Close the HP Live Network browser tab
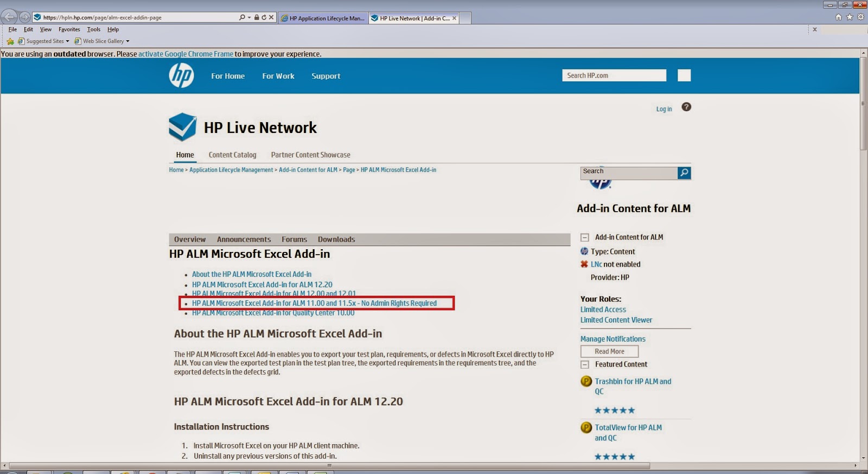 [454, 18]
